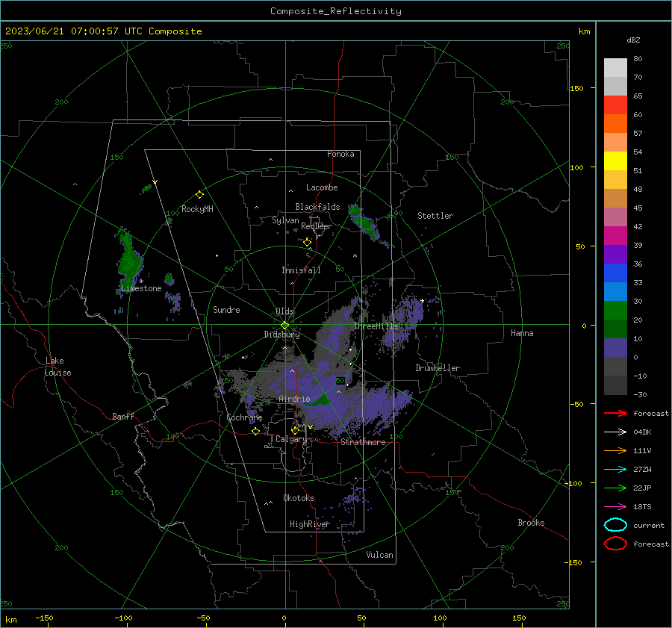The height and width of the screenshot is (628, 672).
Task: Click the cyan 27ZW arrow symbol
Action: (615, 470)
